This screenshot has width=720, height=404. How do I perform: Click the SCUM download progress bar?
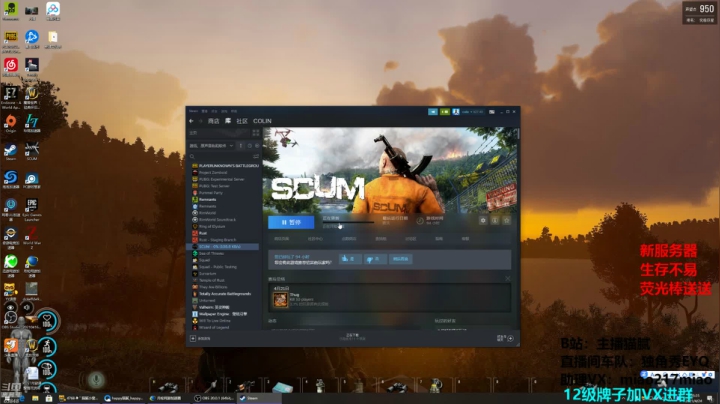tap(348, 223)
